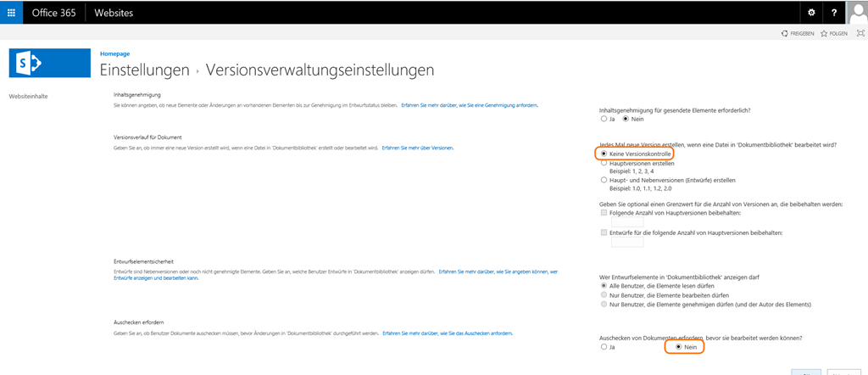
Task: Open 'Erfahren Sie mehr über Versionen' link
Action: coord(418,148)
